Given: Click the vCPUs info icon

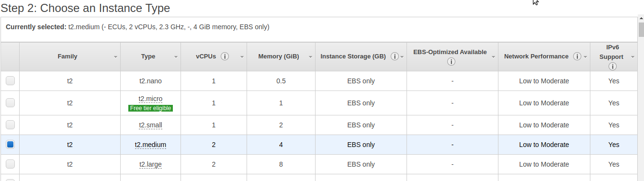Looking at the screenshot, I should click(x=225, y=56).
